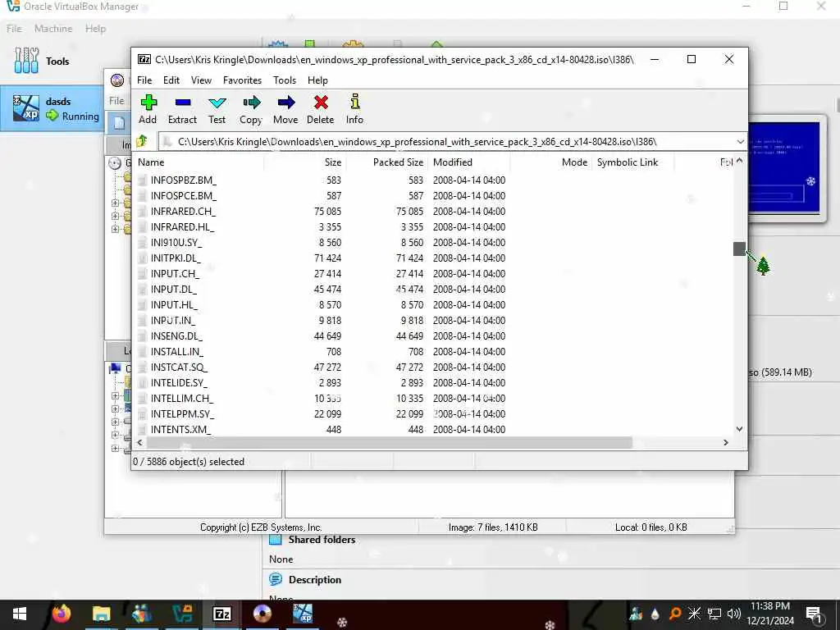Click the vertical scrollbar thumb in file list
840x630 pixels.
[x=739, y=249]
